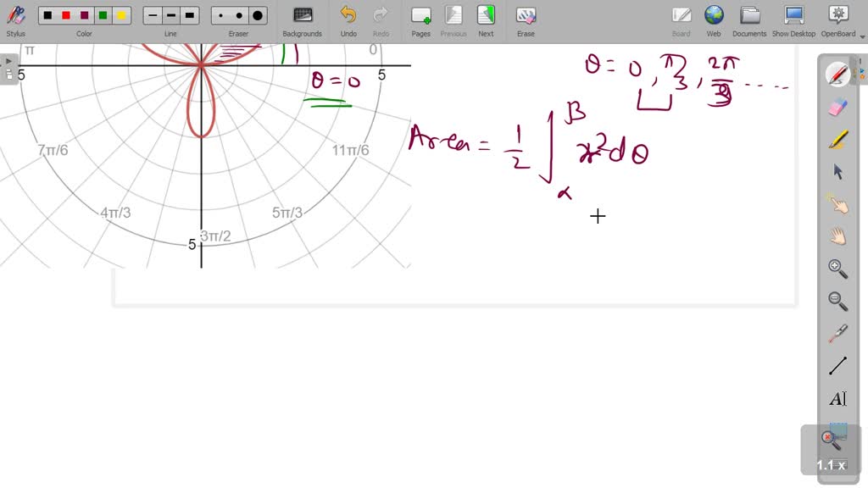Switch to the arrow selection tool
The image size is (868, 488).
click(837, 172)
